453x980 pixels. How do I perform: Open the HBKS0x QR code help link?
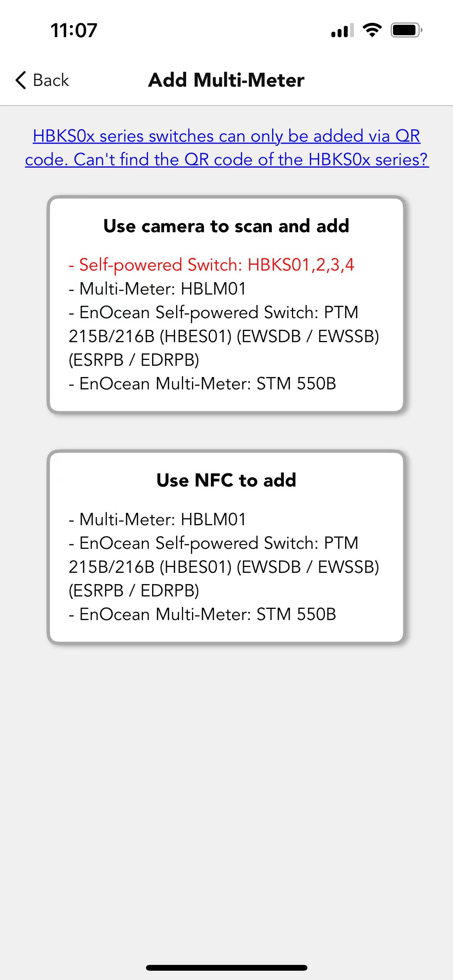(x=227, y=147)
